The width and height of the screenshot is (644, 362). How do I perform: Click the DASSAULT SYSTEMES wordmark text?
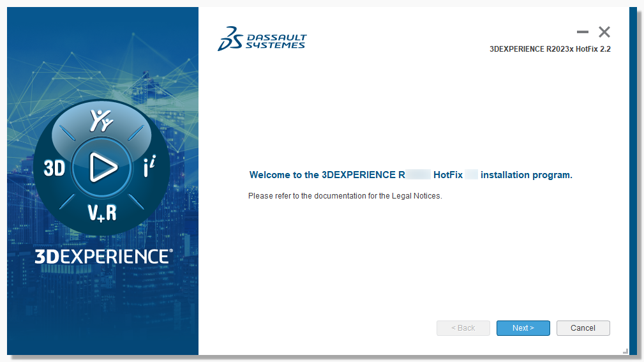(x=276, y=41)
